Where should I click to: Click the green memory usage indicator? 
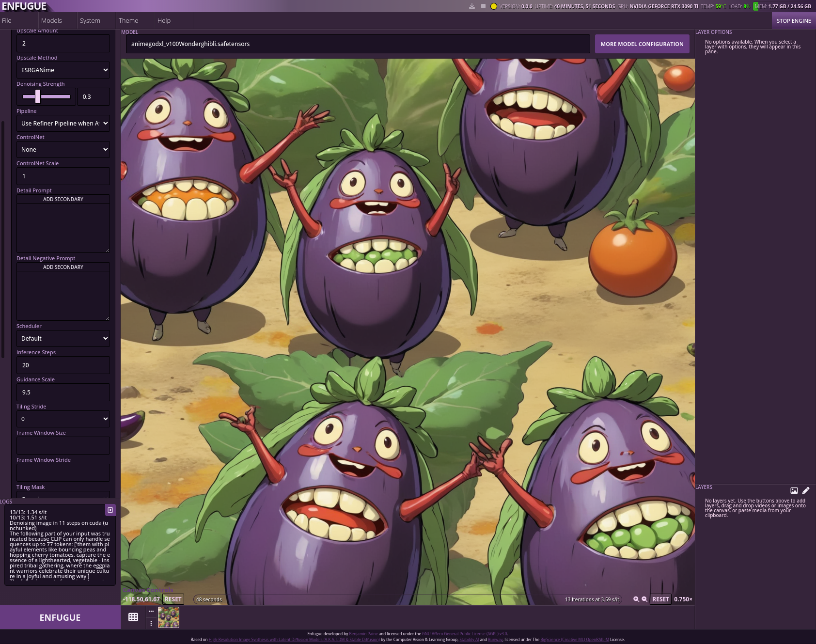point(755,6)
